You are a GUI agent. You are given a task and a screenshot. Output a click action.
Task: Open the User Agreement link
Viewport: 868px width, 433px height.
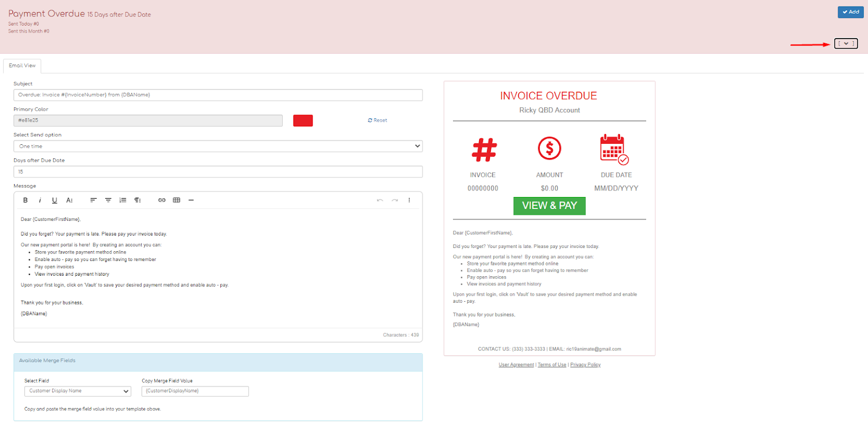pos(516,365)
